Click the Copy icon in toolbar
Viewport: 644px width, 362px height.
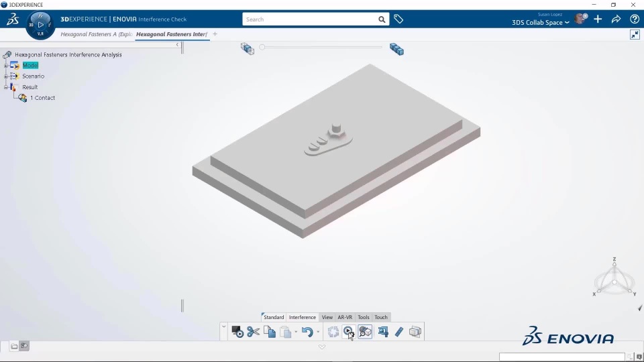point(270,332)
